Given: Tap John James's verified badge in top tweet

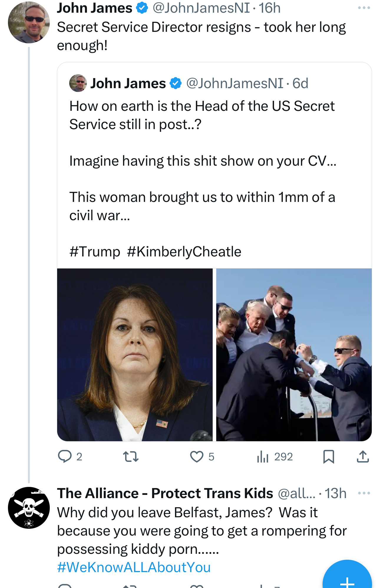Looking at the screenshot, I should click(142, 8).
